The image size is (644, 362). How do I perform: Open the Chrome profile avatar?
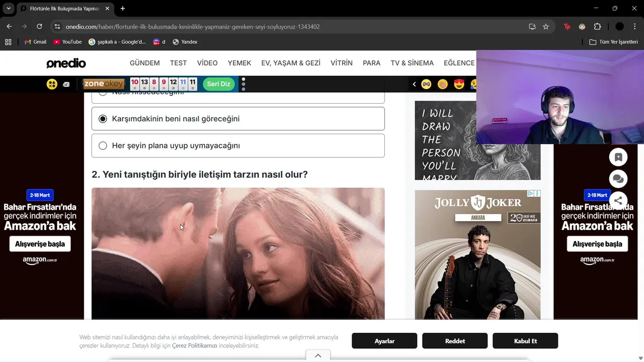619,27
